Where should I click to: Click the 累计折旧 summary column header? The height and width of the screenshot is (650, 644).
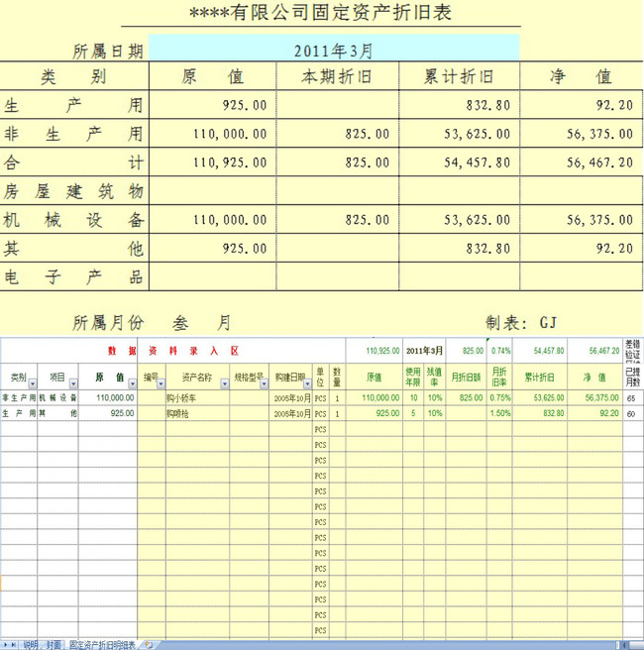(x=459, y=76)
